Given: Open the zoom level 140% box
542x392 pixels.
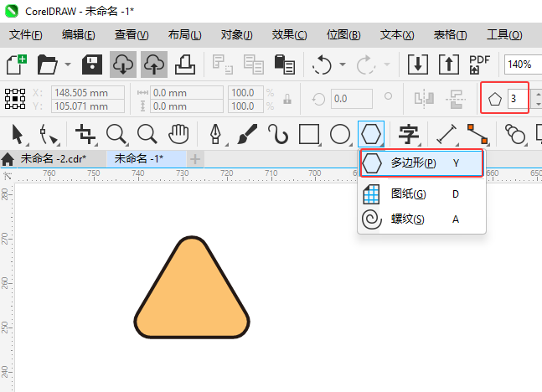Looking at the screenshot, I should point(523,64).
